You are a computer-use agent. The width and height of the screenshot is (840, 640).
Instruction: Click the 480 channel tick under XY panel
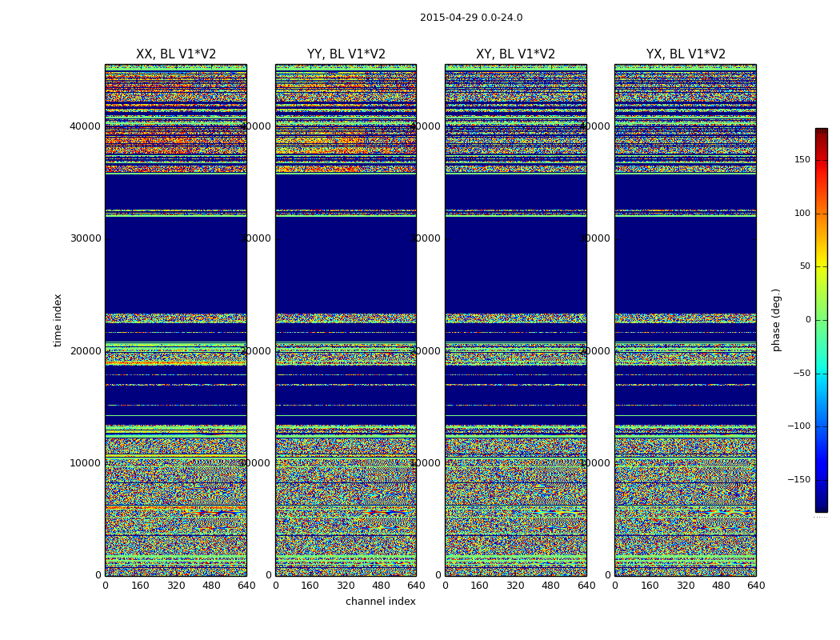pyautogui.click(x=550, y=586)
